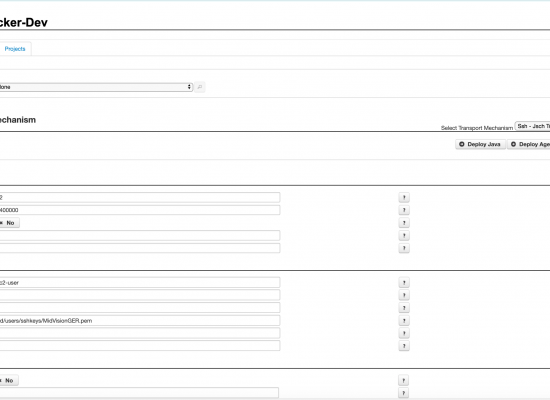Click help icon beside the last bottom field
550x400 pixels.
click(403, 393)
